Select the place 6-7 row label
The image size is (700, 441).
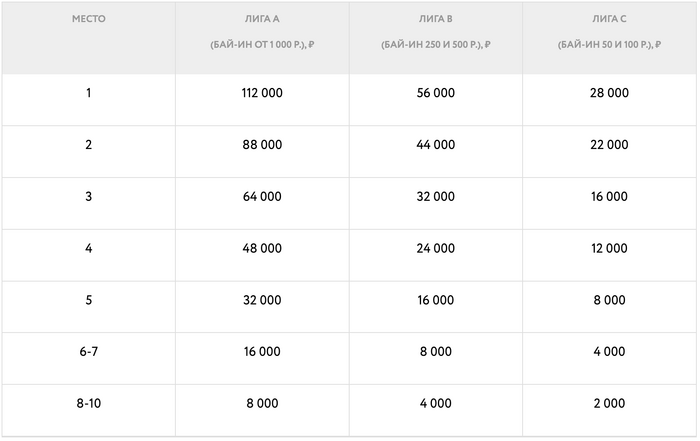tap(89, 352)
